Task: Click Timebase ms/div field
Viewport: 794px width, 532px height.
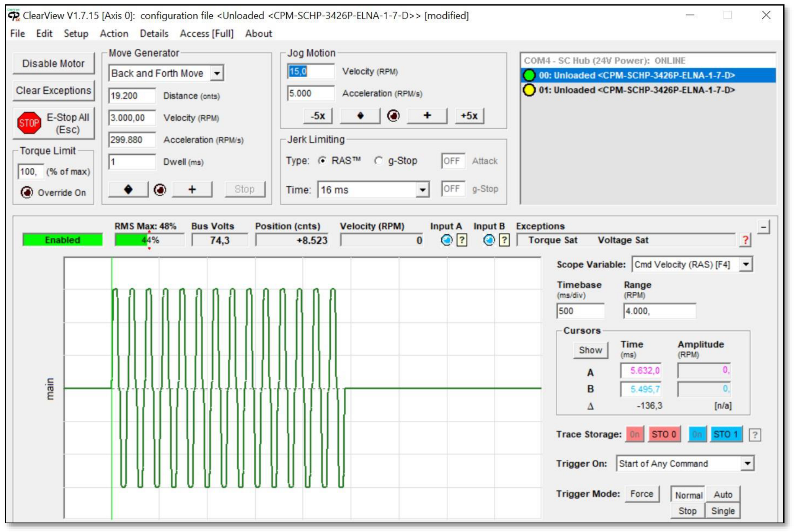Action: [581, 311]
